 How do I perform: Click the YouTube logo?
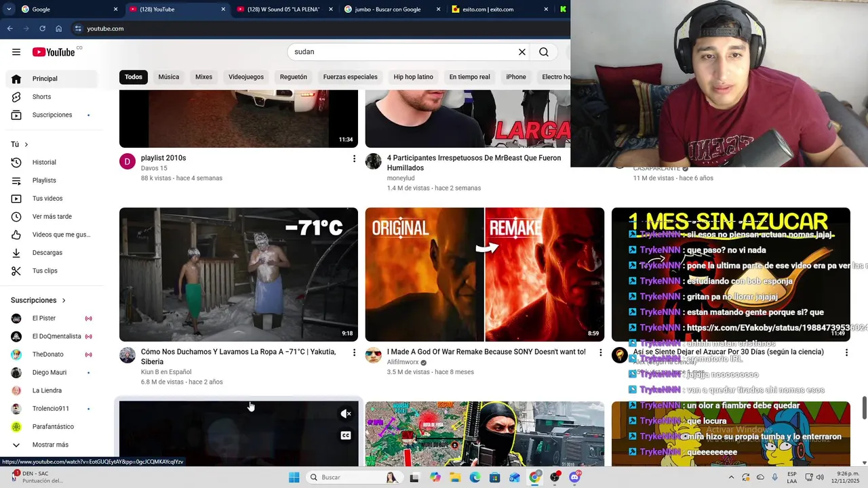(x=54, y=52)
